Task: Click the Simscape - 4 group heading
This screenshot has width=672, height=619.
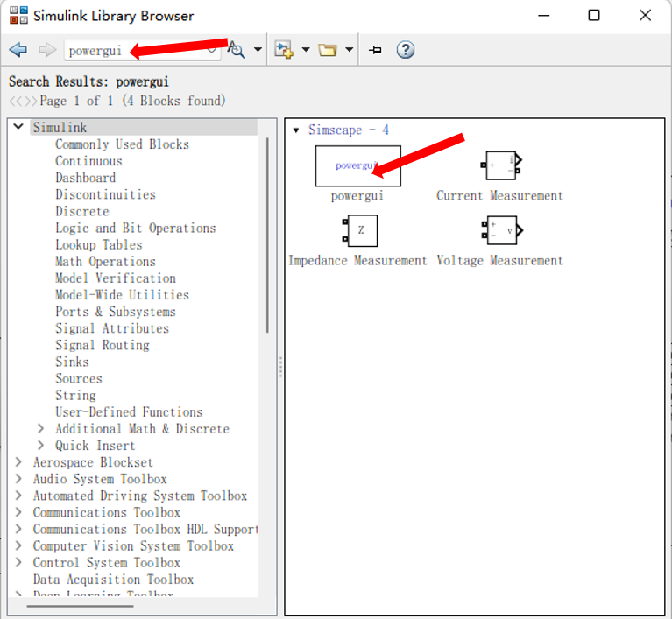Action: (x=349, y=130)
